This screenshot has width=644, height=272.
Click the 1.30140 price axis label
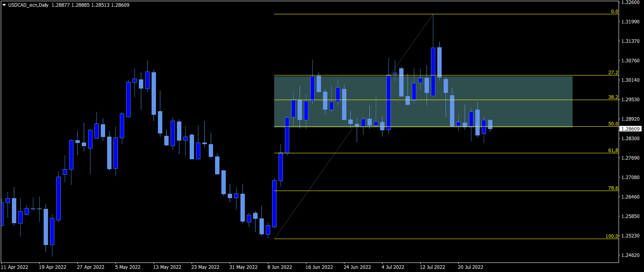click(631, 80)
